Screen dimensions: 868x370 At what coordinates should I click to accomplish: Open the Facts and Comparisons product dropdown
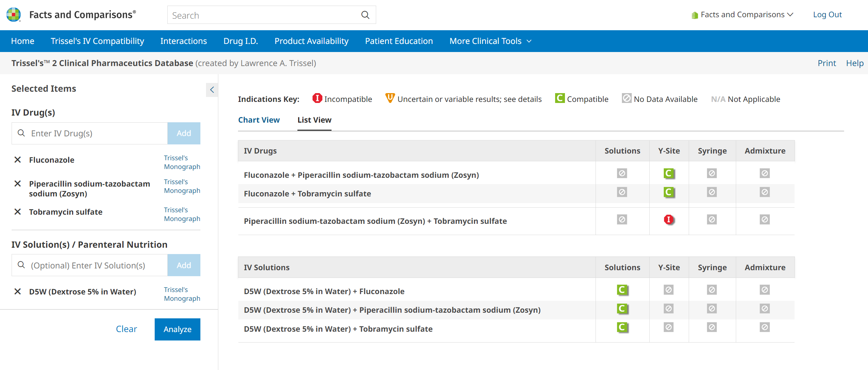742,15
